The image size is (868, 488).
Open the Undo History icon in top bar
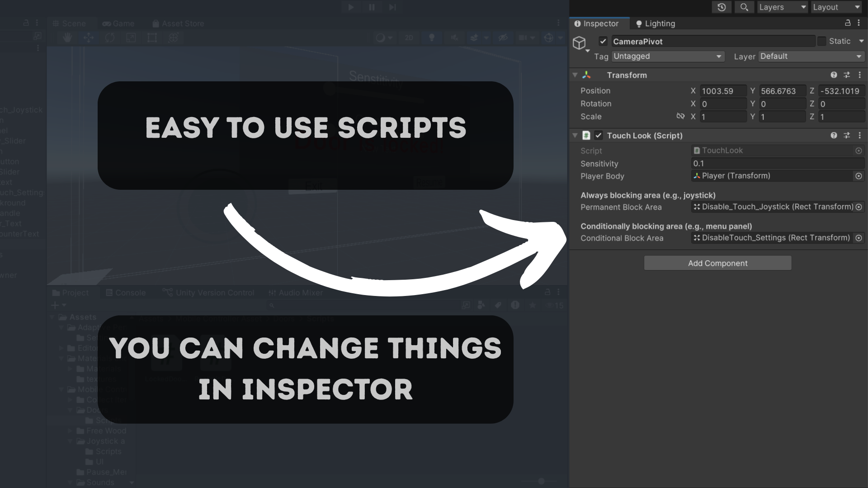(x=722, y=7)
